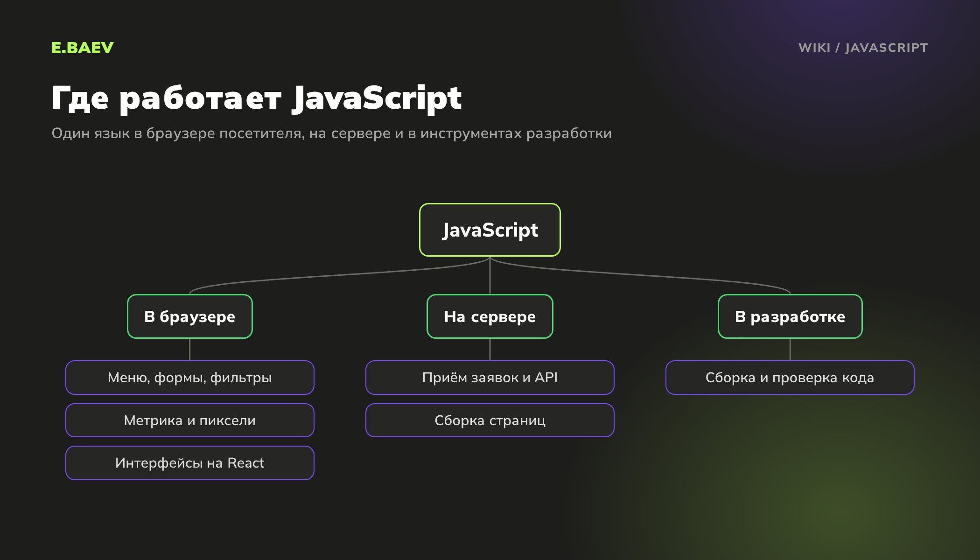Open the WIKI / JAVASCRIPT breadcrumb label
Image resolution: width=980 pixels, height=560 pixels.
pyautogui.click(x=863, y=48)
